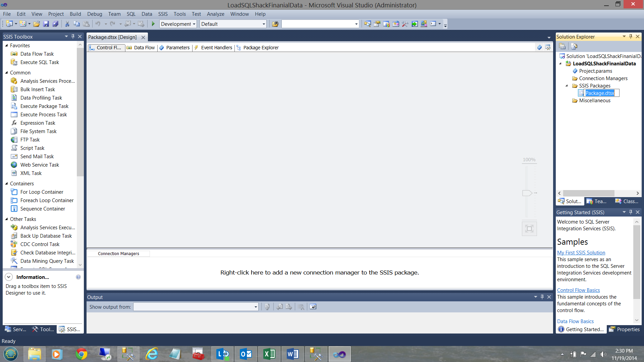The height and width of the screenshot is (362, 644).
Task: Switch to the Data Flow tab
Action: [x=141, y=48]
